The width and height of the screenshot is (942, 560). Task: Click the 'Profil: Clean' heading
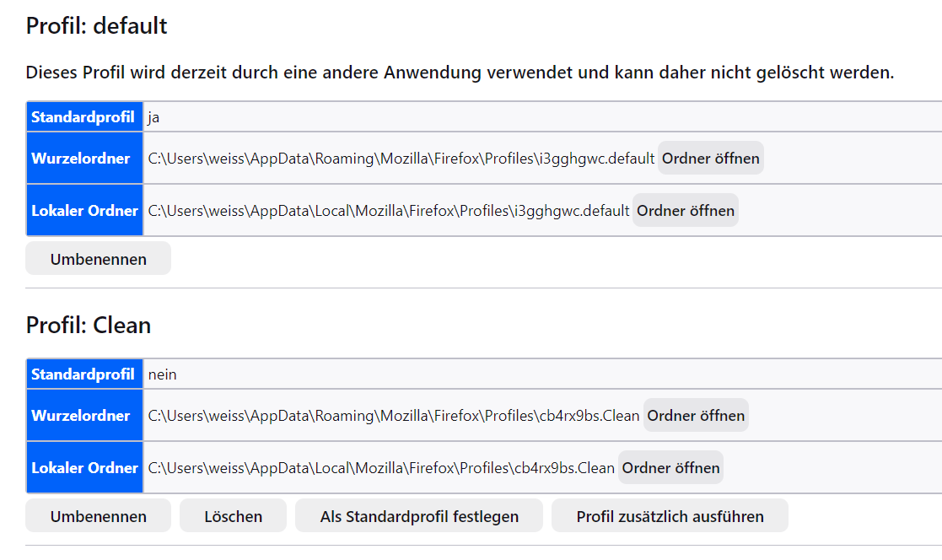(89, 325)
